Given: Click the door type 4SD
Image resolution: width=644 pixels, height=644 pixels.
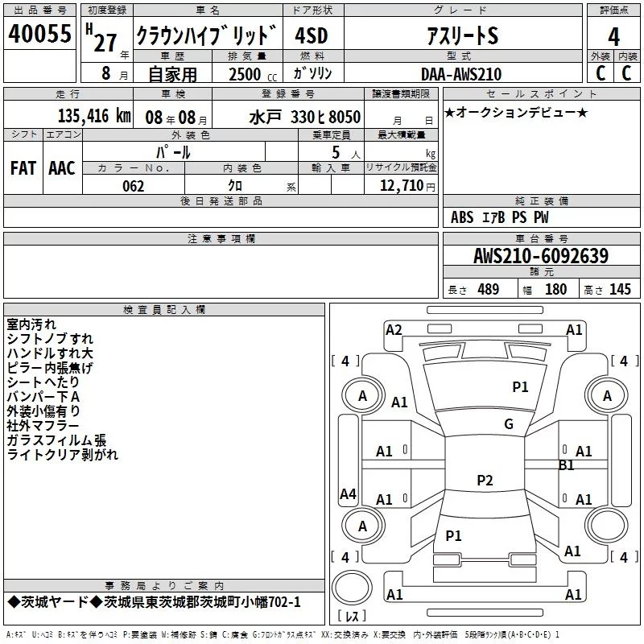Looking at the screenshot, I should (312, 35).
